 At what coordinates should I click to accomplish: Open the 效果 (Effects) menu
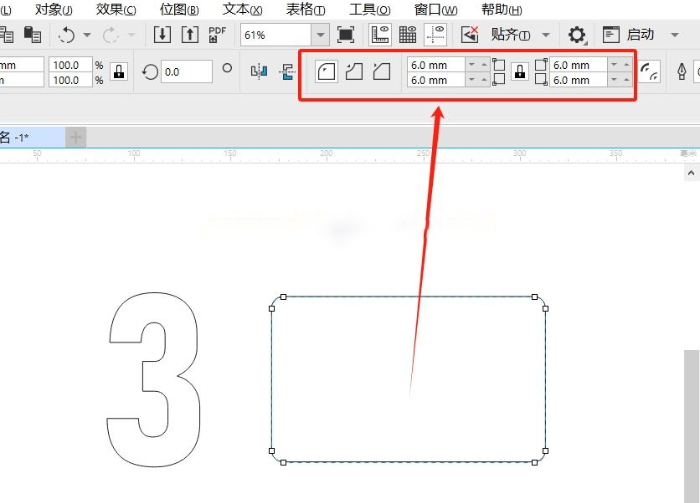click(116, 9)
